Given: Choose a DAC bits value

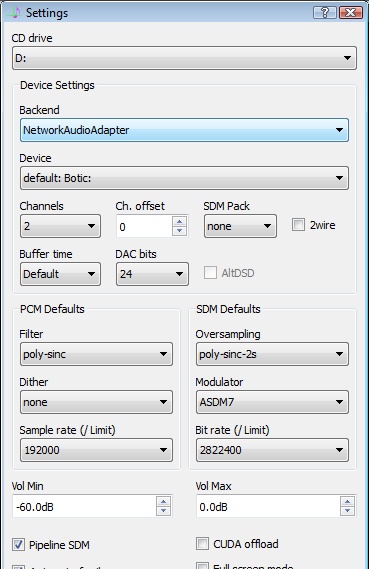Looking at the screenshot, I should point(152,274).
